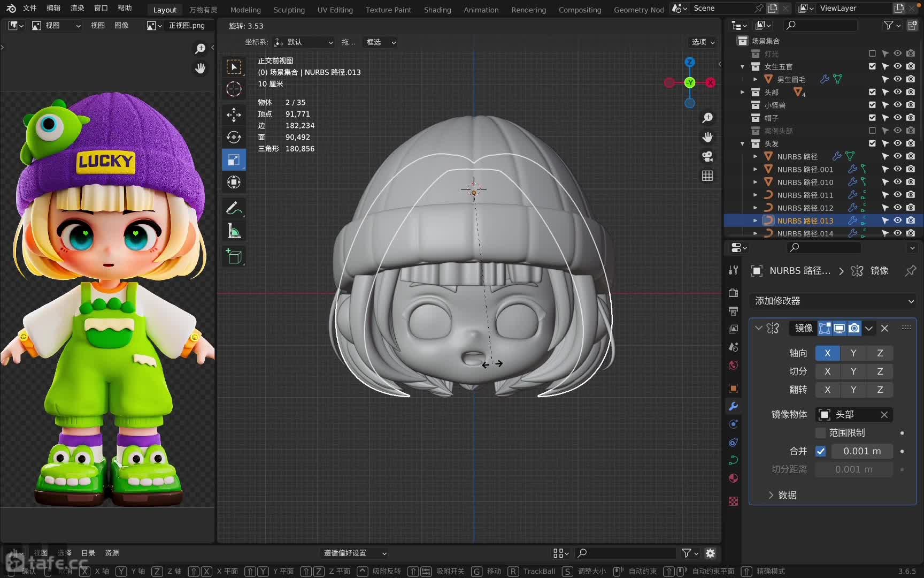924x578 pixels.
Task: Open the 渲染 menu
Action: [x=77, y=8]
